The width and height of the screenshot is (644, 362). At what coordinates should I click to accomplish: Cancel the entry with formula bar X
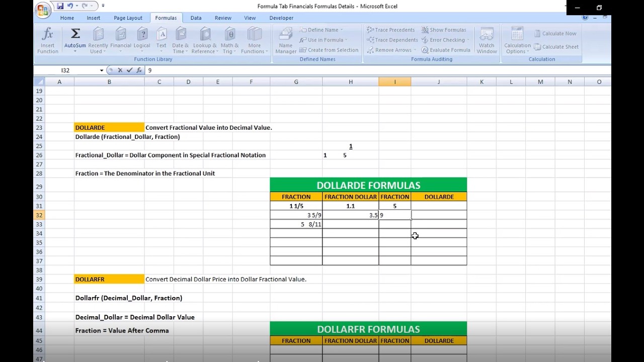tap(120, 70)
